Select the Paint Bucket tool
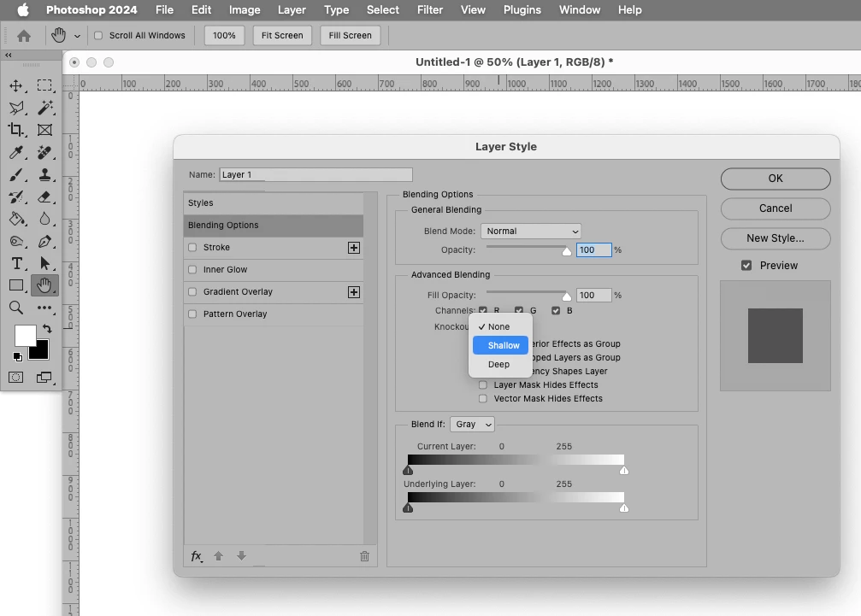Viewport: 861px width, 616px height. pos(16,219)
